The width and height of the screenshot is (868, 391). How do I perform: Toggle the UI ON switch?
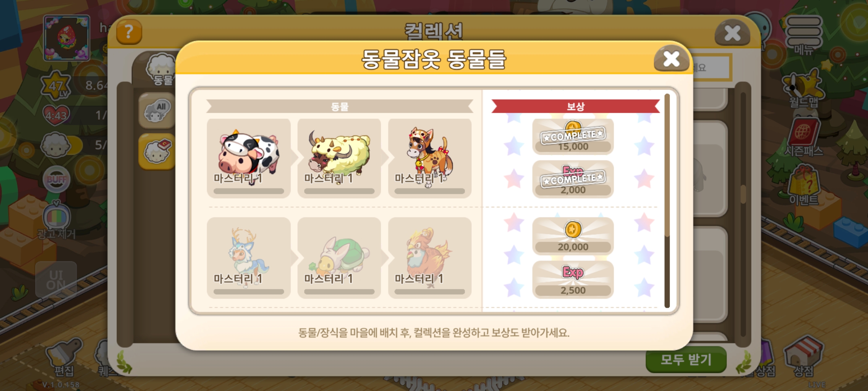point(56,280)
